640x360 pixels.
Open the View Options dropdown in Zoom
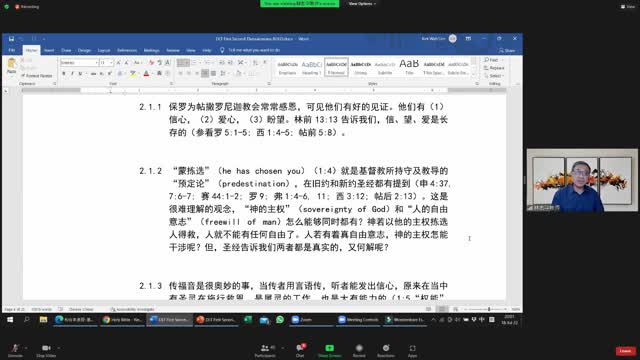(362, 4)
